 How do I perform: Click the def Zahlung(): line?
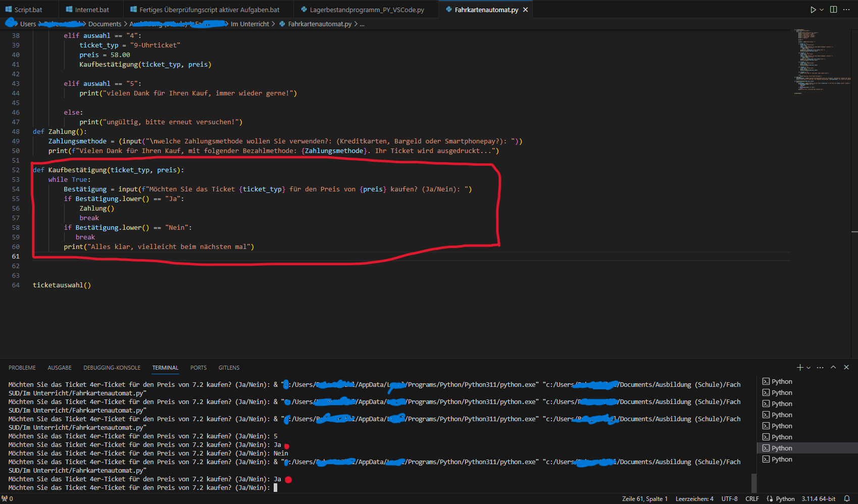tap(60, 131)
